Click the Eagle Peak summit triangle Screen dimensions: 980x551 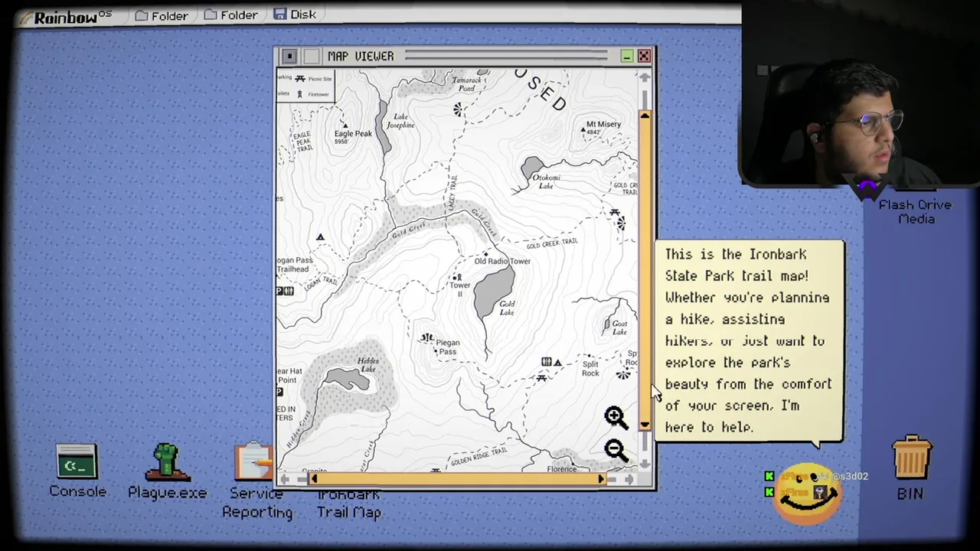click(345, 126)
